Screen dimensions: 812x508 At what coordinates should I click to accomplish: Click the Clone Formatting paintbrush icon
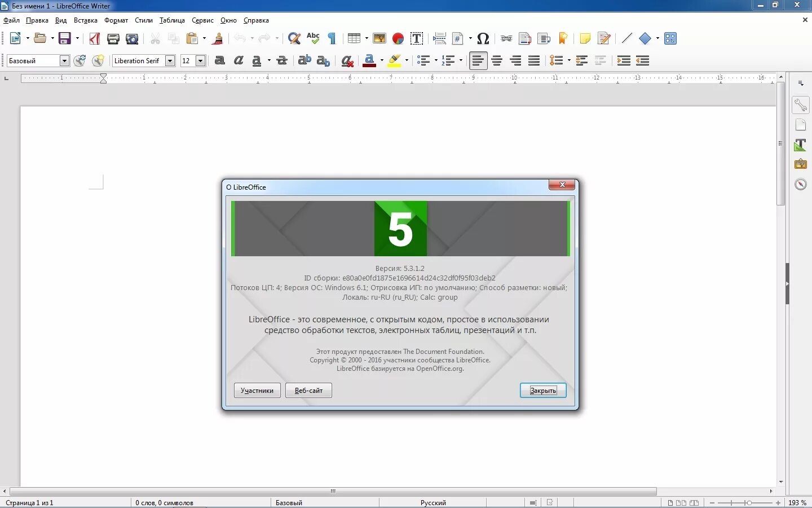(218, 38)
